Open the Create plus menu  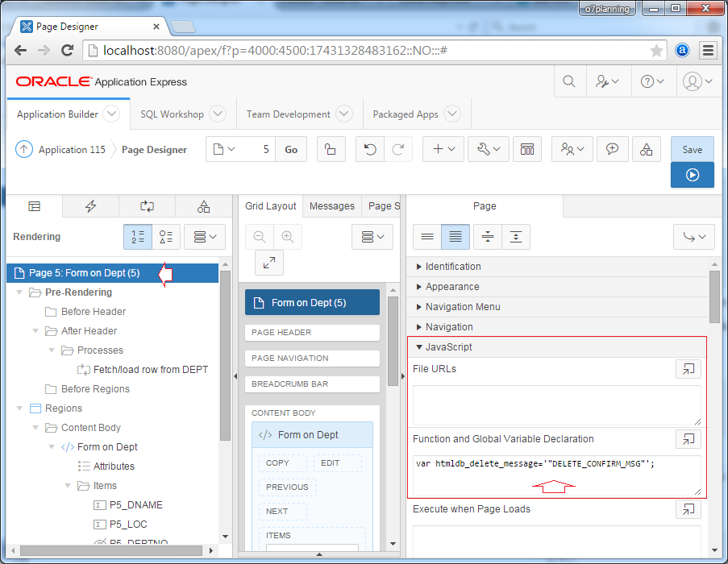(x=443, y=149)
